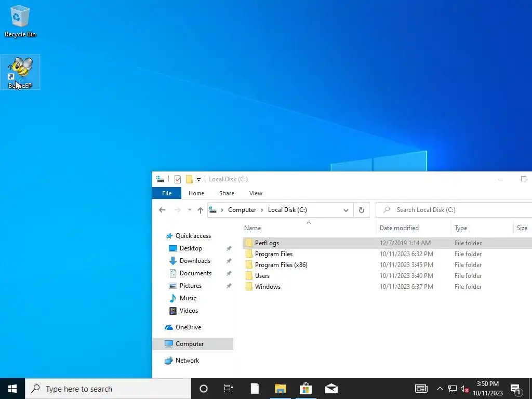
Task: Click the pin icon beside Downloads
Action: (x=229, y=261)
